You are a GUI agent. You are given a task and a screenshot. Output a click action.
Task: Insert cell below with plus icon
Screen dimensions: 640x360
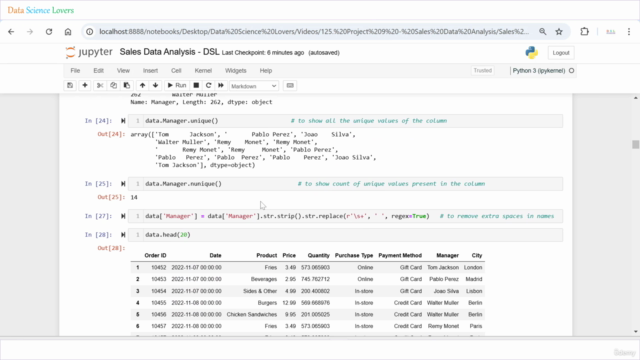click(85, 85)
